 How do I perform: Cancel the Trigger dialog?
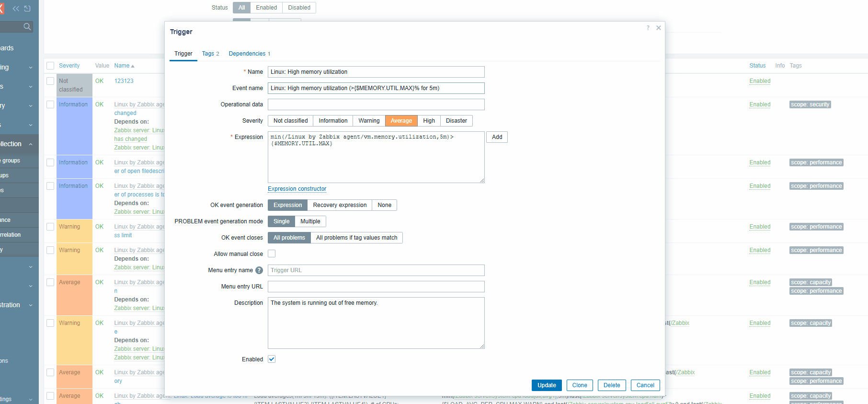tap(645, 385)
